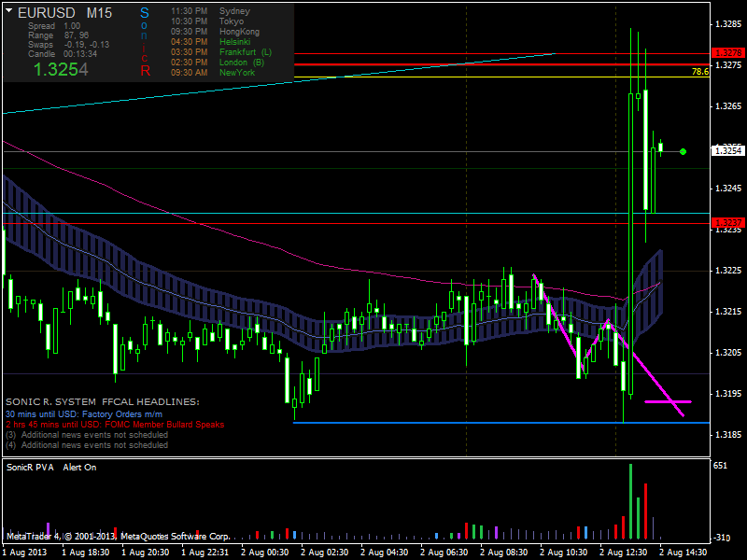Click the vertical SonicR logo letters
Image resolution: width=747 pixels, height=560 pixels.
pos(144,42)
